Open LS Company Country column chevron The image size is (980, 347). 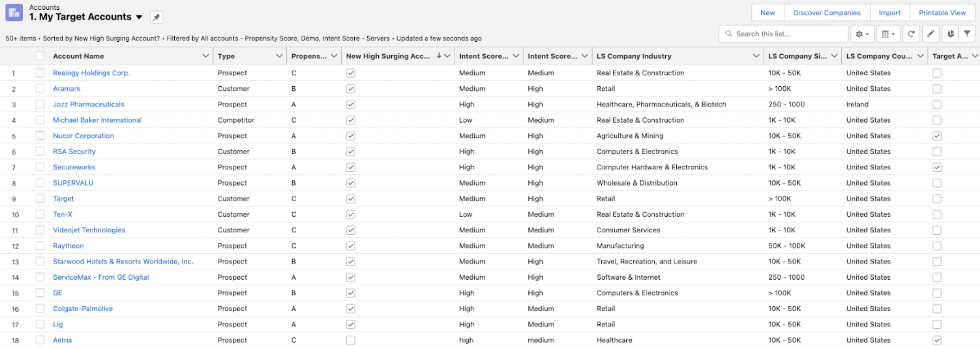(920, 56)
